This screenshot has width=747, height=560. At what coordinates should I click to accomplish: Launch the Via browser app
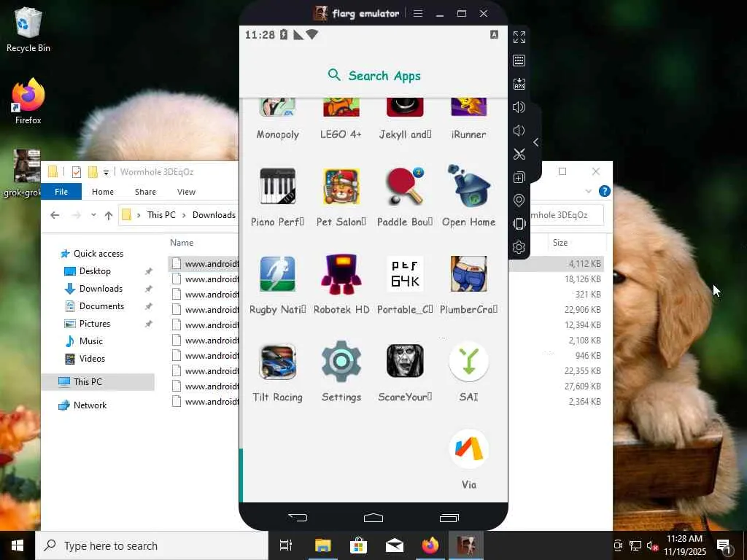pos(469,459)
